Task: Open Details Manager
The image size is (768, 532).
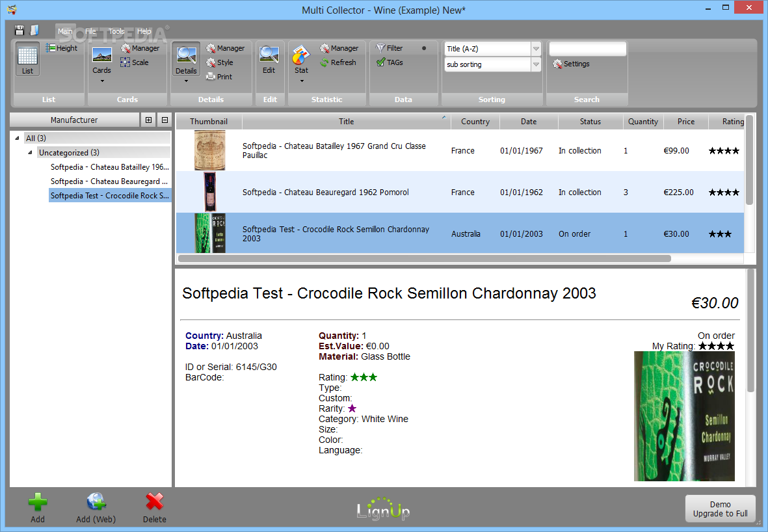Action: (225, 48)
